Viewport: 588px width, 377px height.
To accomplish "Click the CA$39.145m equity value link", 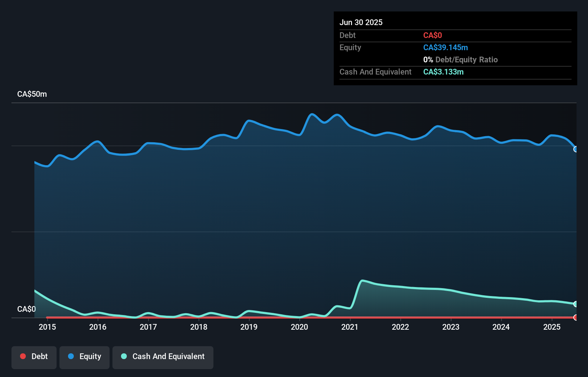I will coord(445,47).
